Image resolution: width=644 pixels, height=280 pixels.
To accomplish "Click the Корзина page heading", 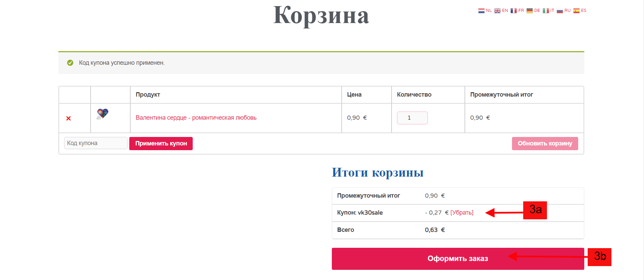I will point(321,16).
